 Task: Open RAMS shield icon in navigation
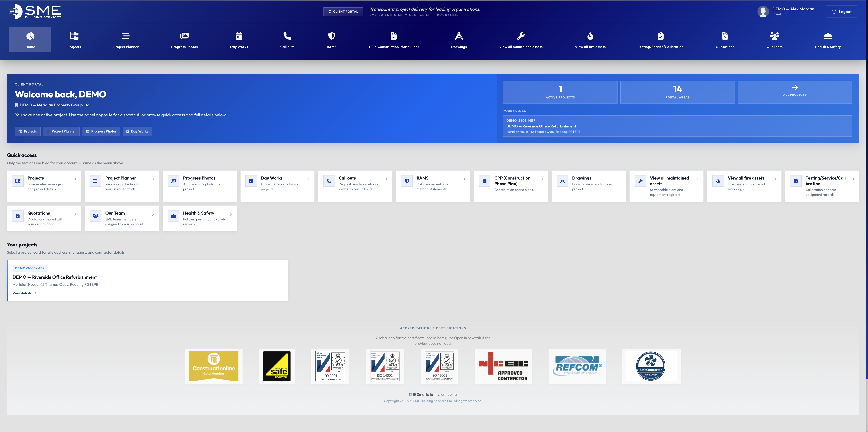pyautogui.click(x=332, y=36)
